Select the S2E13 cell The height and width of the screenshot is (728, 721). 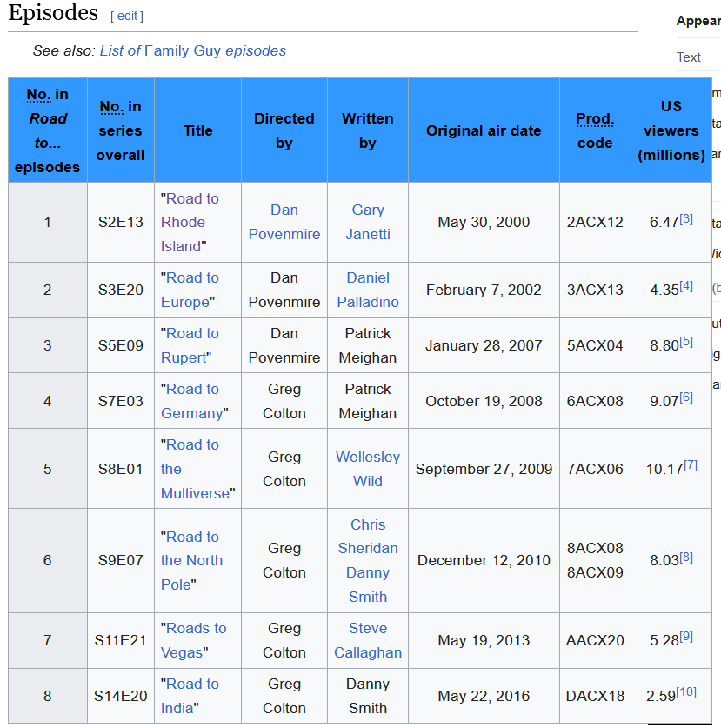tap(120, 222)
